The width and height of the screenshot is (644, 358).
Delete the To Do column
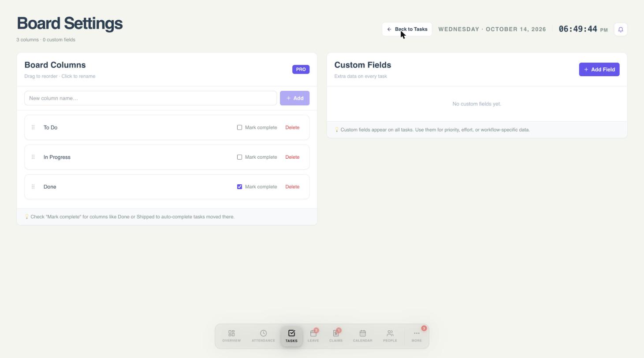coord(292,127)
